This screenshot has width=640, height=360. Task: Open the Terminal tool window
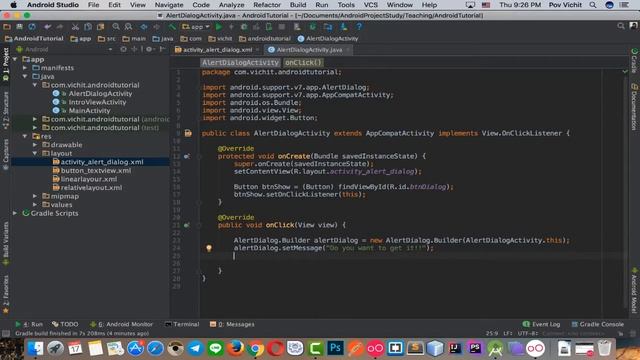(182, 324)
